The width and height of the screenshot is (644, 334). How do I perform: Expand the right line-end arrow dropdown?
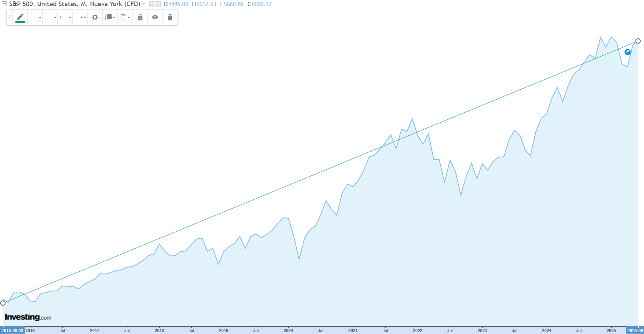coord(80,17)
